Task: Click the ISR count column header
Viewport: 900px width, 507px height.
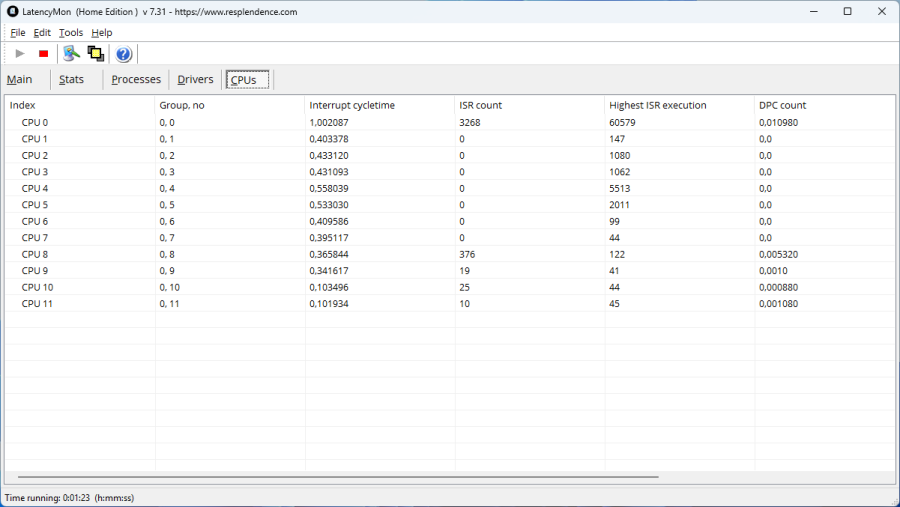Action: coord(480,105)
